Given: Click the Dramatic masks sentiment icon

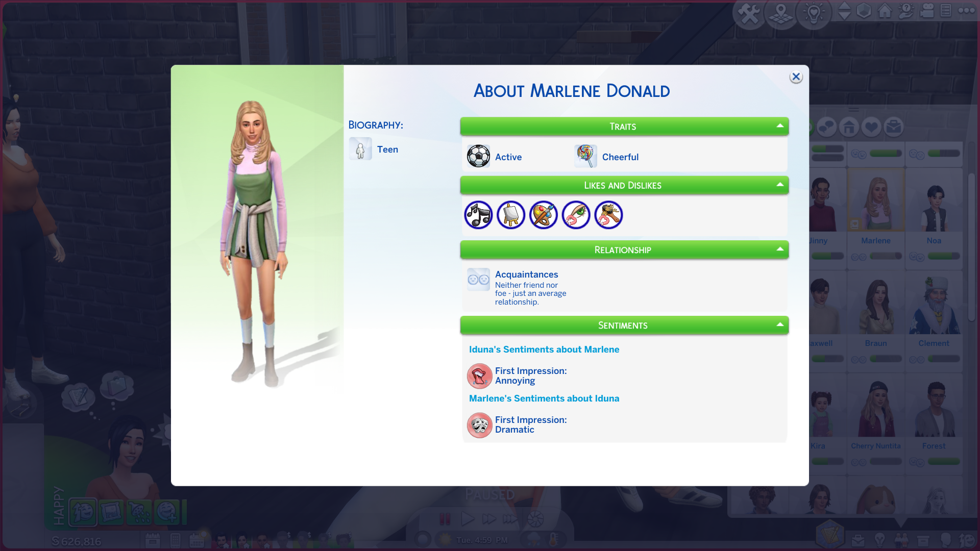Looking at the screenshot, I should (x=479, y=425).
